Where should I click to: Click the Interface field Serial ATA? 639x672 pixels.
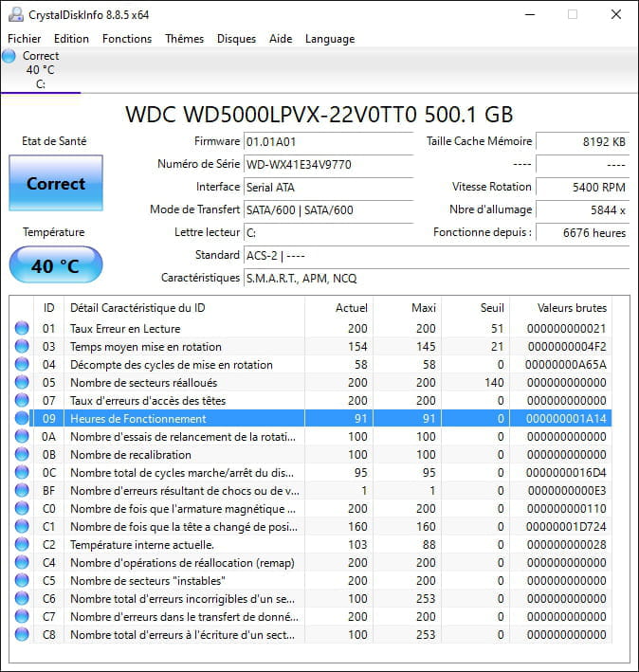[x=328, y=188]
